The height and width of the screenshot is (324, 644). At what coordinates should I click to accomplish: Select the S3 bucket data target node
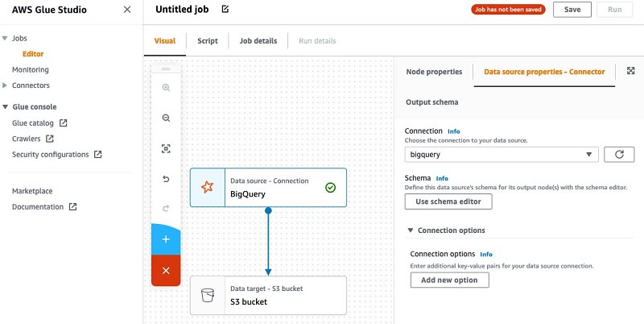coord(268,295)
